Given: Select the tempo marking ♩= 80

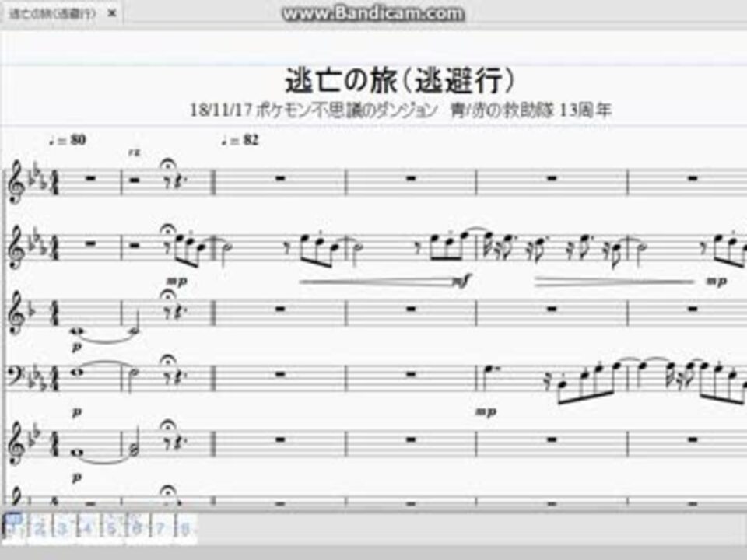Looking at the screenshot, I should (x=67, y=140).
